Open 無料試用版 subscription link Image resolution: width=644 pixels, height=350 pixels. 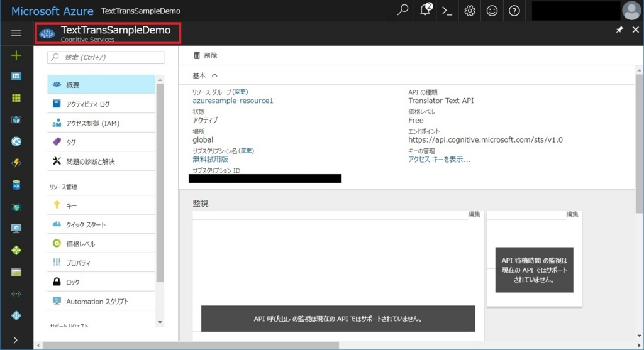210,159
